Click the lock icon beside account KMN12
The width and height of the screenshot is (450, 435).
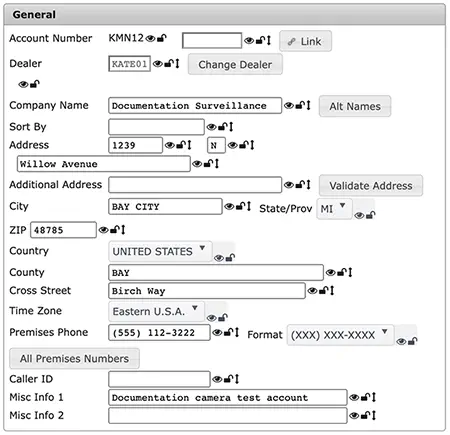162,38
